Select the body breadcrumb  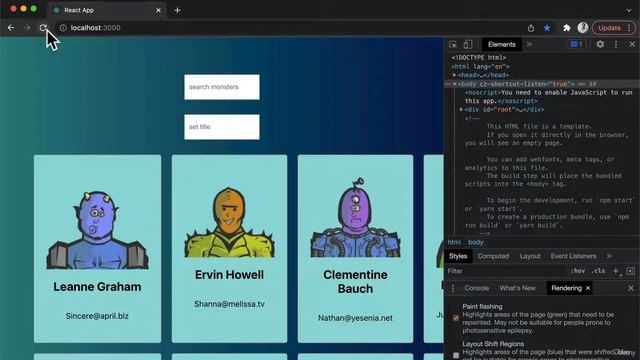click(x=476, y=242)
